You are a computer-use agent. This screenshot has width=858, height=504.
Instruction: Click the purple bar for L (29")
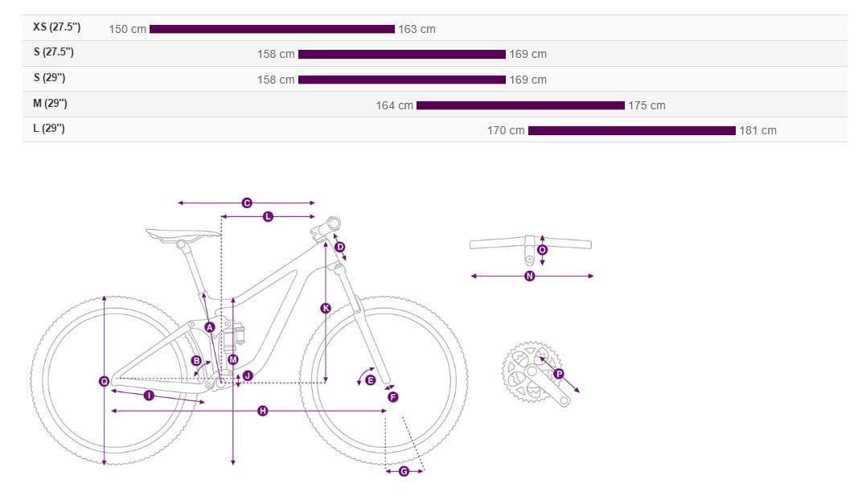pos(631,130)
